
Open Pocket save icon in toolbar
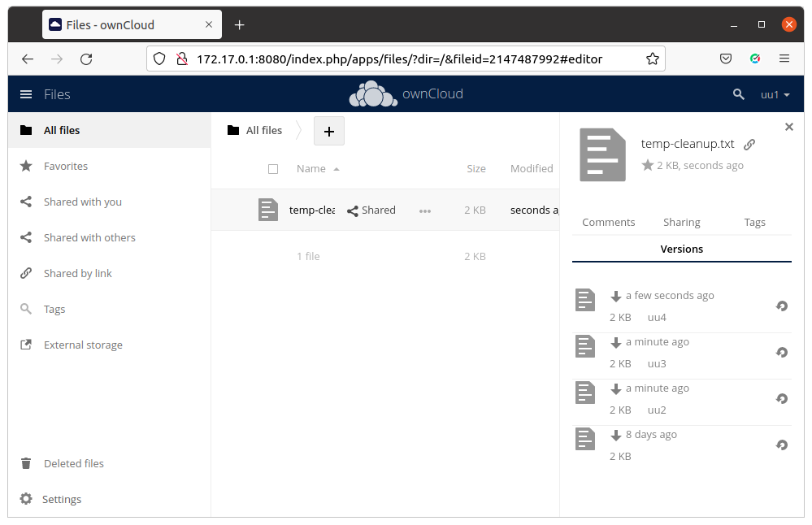click(x=726, y=59)
